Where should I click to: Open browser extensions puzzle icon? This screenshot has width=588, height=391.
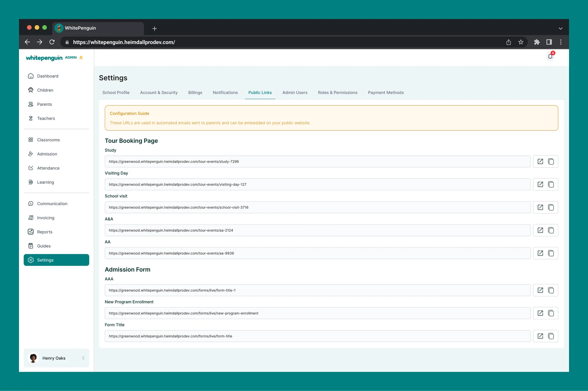point(537,42)
